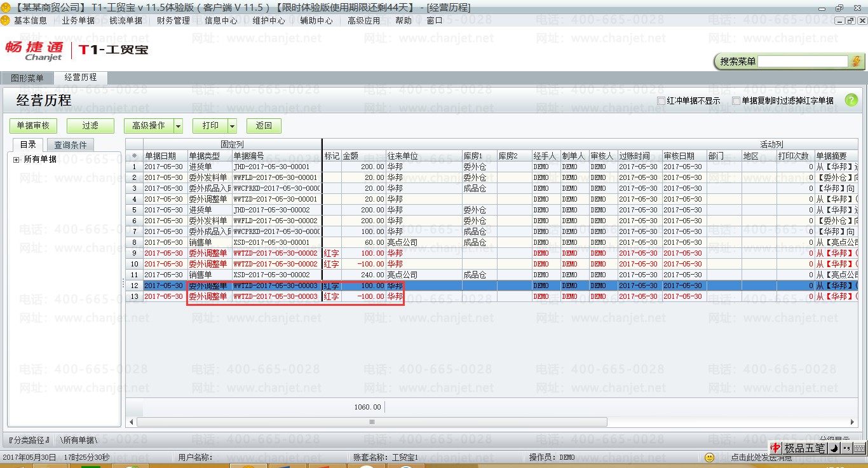
Task: Click the red 中 input method icon
Action: (x=775, y=448)
